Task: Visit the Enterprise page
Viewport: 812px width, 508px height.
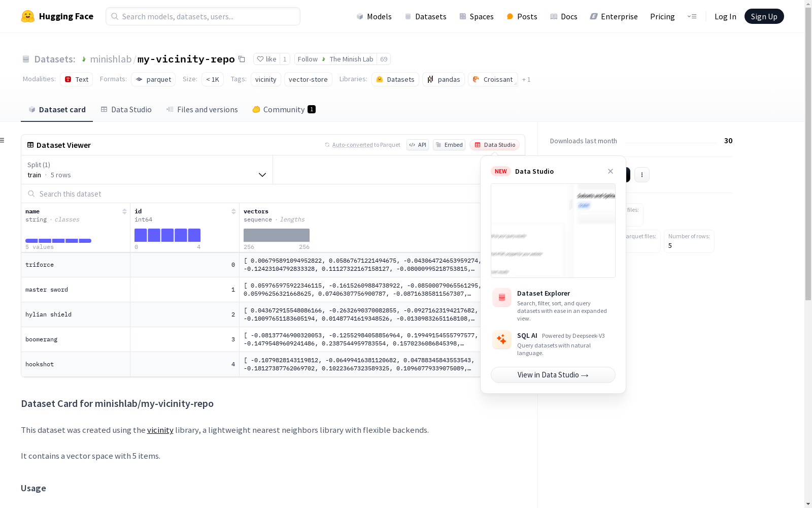Action: (x=614, y=16)
